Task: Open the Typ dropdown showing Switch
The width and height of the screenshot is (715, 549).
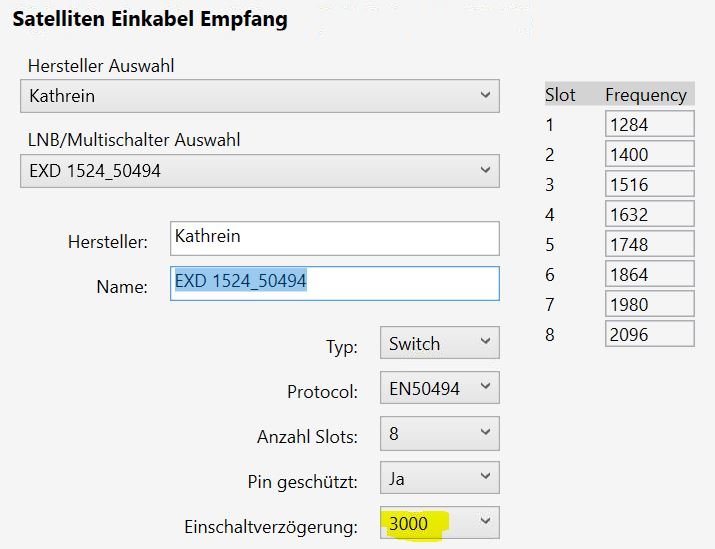Action: 439,343
